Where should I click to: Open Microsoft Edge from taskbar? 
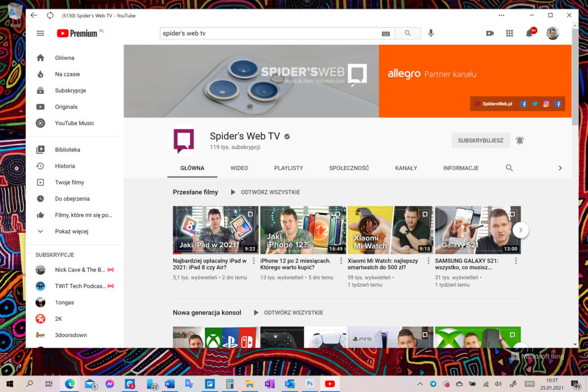pyautogui.click(x=70, y=384)
